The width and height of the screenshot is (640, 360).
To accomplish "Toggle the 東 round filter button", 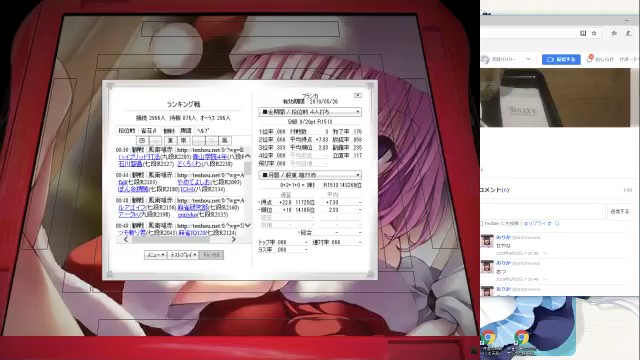I will coord(170,140).
